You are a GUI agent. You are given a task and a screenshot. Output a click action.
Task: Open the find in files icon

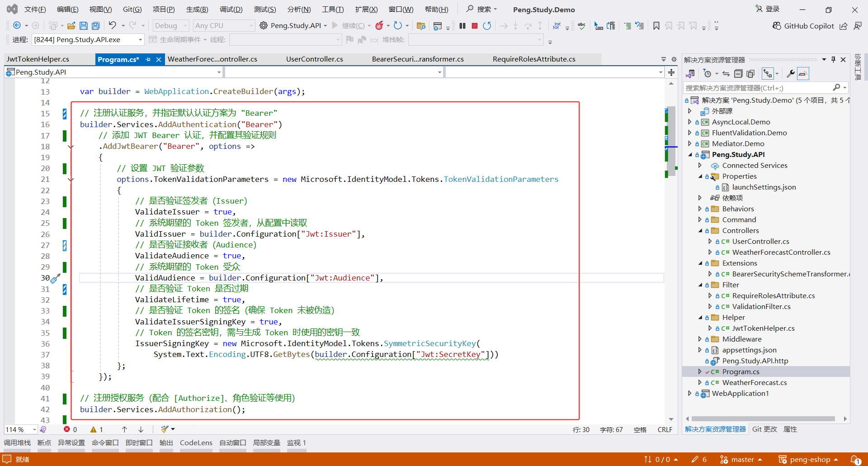pyautogui.click(x=421, y=26)
